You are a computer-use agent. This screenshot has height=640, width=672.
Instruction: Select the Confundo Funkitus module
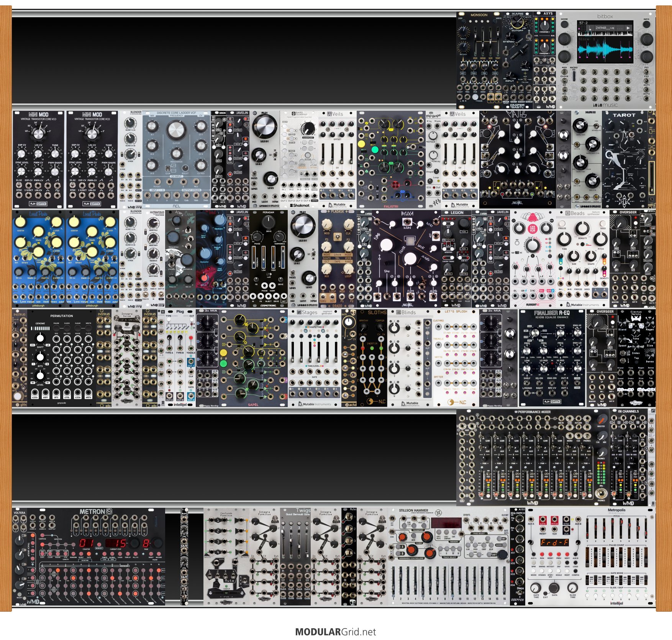(226, 556)
